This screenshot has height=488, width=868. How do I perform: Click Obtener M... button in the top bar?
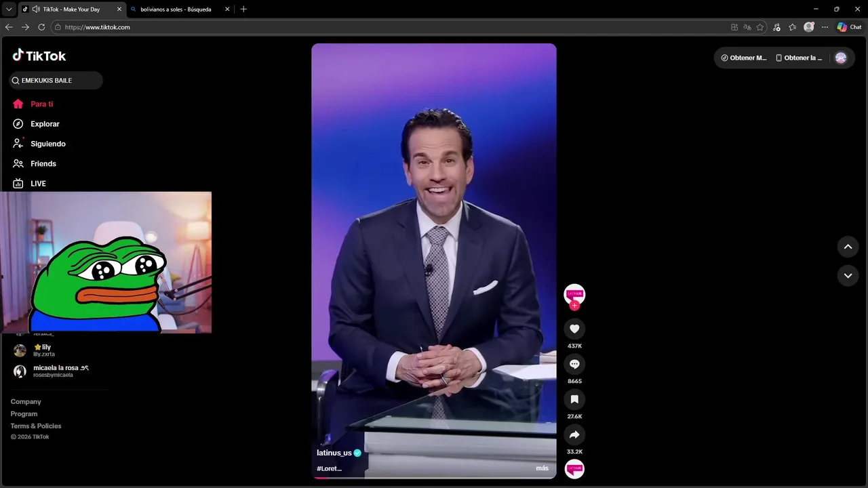744,58
